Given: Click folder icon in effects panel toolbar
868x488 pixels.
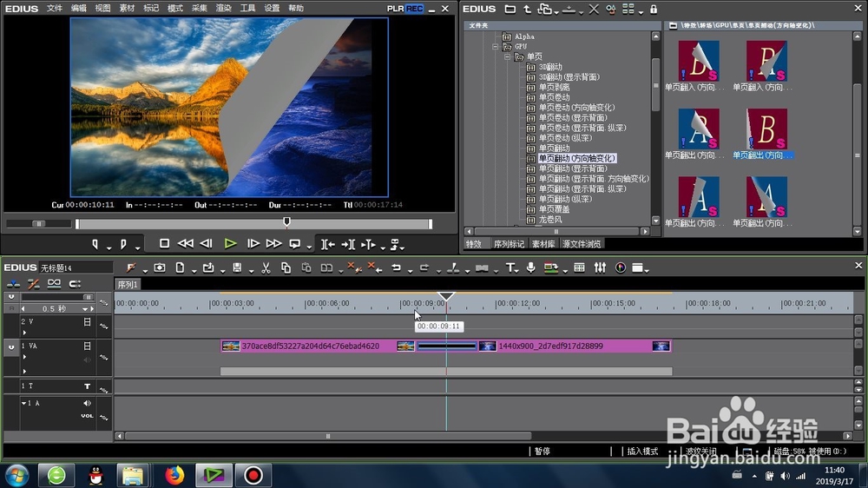Looking at the screenshot, I should [510, 10].
